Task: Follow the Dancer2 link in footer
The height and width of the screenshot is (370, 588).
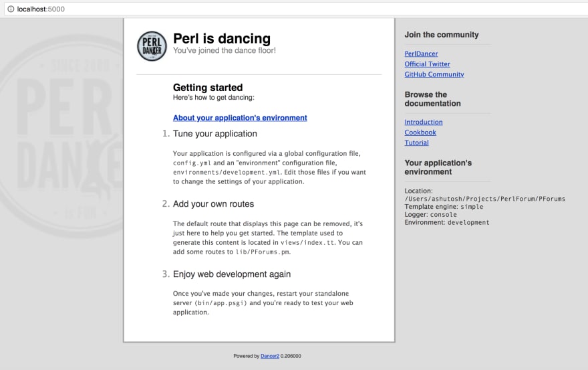Action: click(x=270, y=356)
